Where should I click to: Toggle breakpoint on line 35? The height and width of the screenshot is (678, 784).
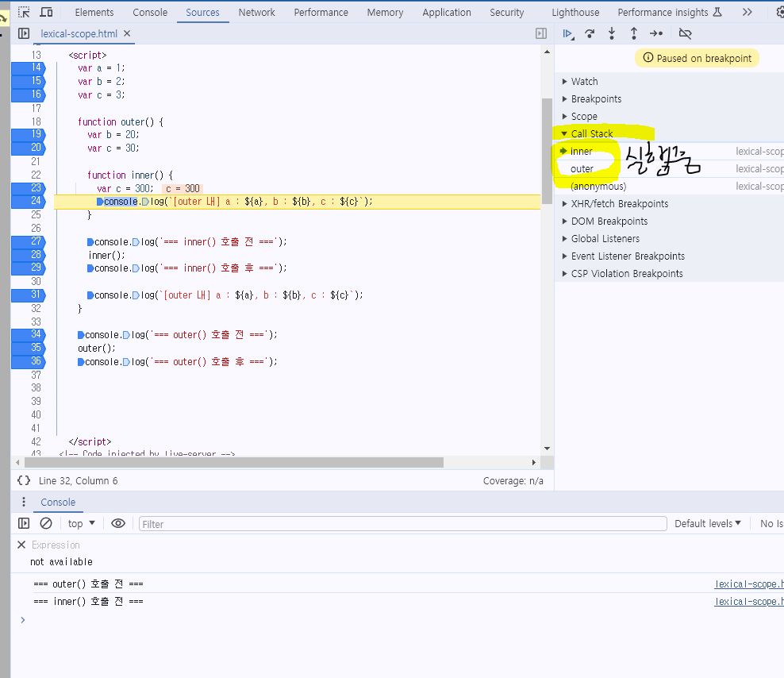coord(29,348)
